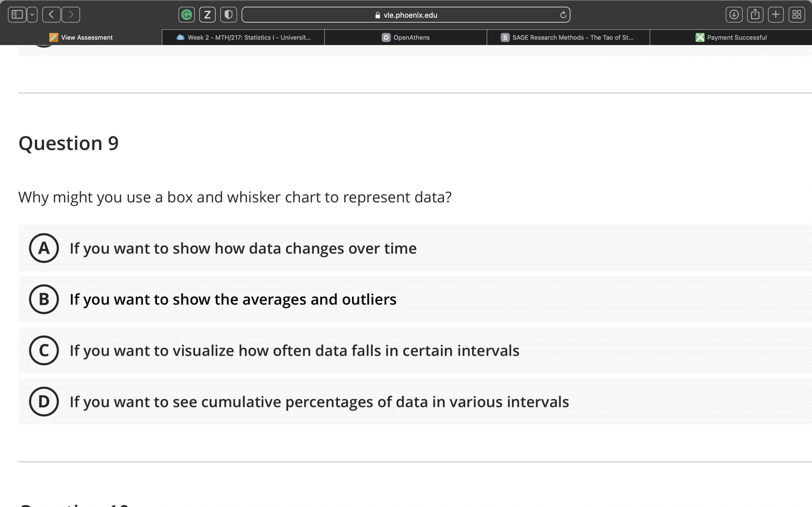812x507 pixels.
Task: Select answer A for Question 9
Action: point(44,248)
